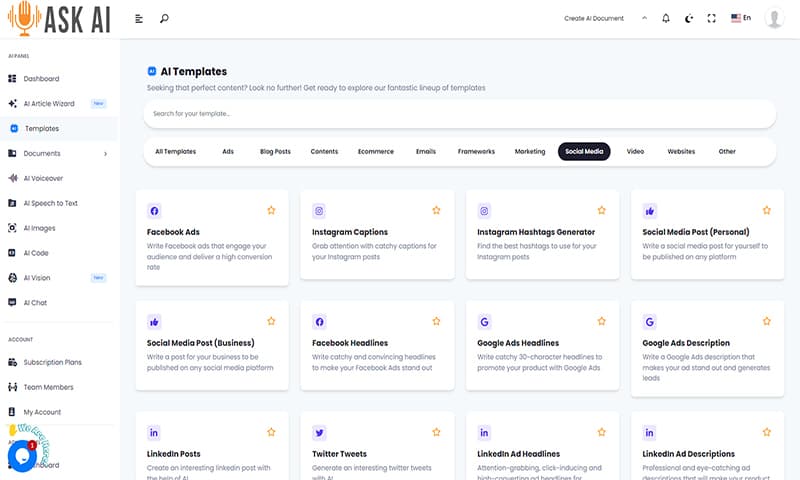Click the AI Vision icon

pos(12,277)
